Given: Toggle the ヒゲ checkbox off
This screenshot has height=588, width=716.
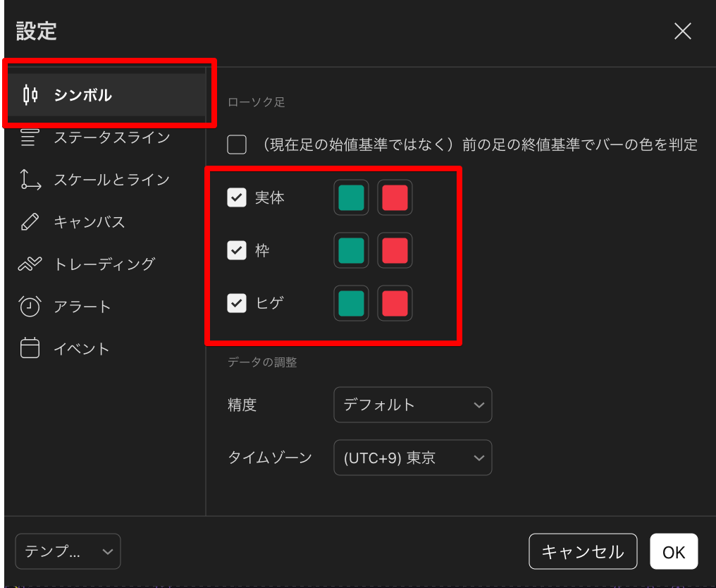Looking at the screenshot, I should coord(237,303).
